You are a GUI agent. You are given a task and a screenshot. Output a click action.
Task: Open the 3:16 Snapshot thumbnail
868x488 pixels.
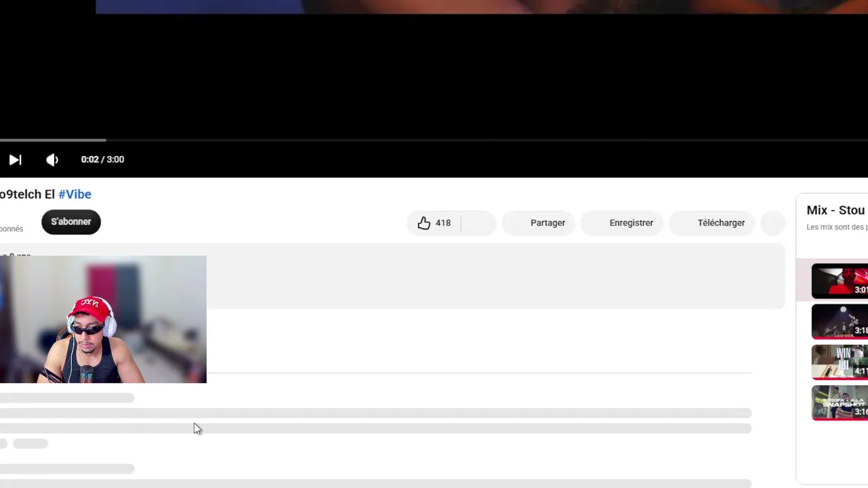(840, 403)
